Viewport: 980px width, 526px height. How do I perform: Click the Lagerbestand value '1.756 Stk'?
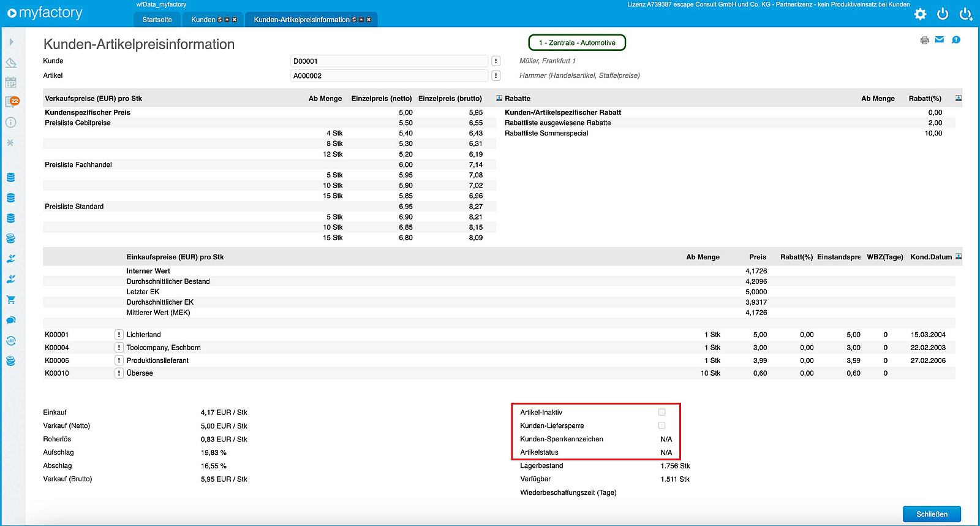coord(676,466)
